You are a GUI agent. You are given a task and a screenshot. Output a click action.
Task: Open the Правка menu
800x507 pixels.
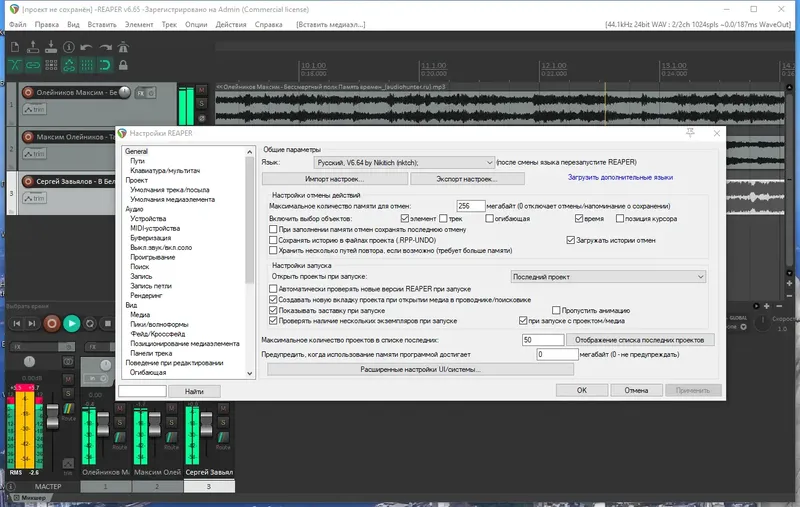[46, 24]
